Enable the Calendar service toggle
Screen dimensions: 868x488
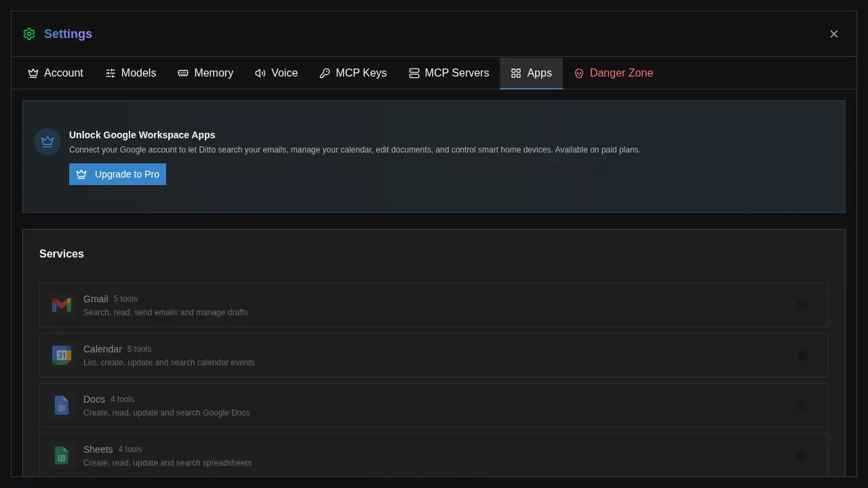[x=803, y=355]
